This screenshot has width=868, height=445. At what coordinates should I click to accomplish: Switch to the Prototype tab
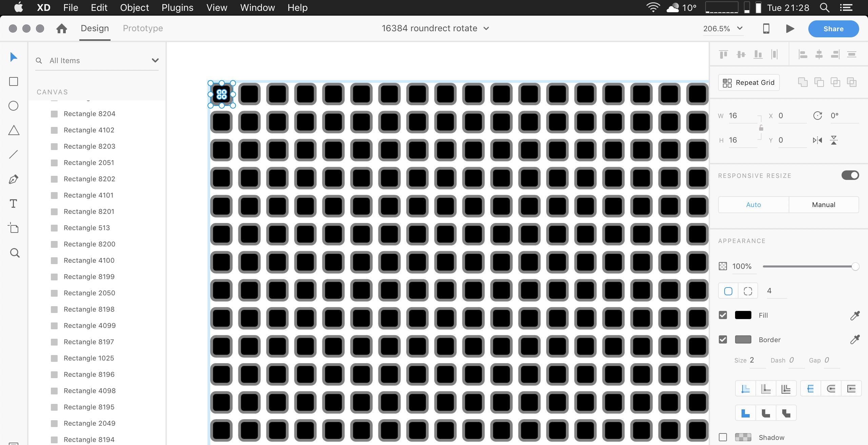tap(142, 28)
